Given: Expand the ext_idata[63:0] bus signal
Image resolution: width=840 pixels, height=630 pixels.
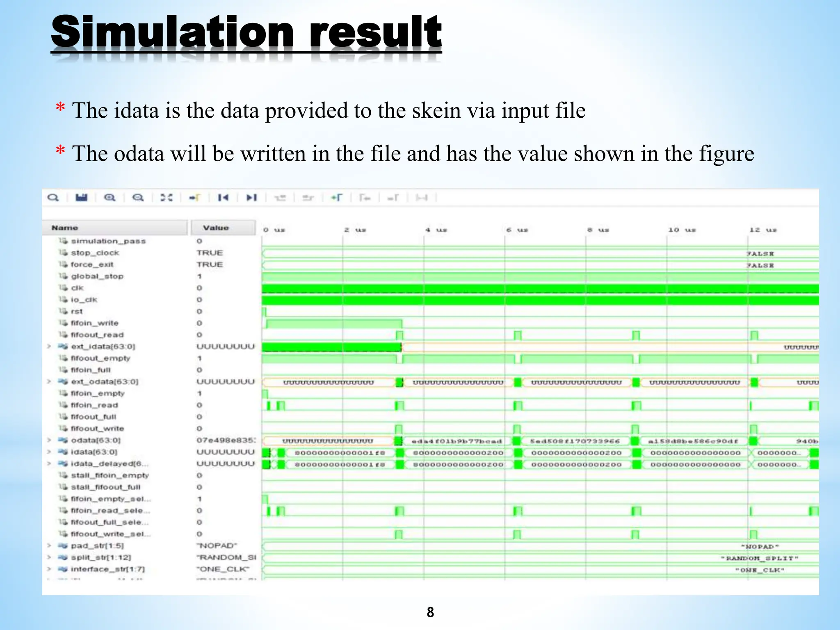Looking at the screenshot, I should 49,347.
